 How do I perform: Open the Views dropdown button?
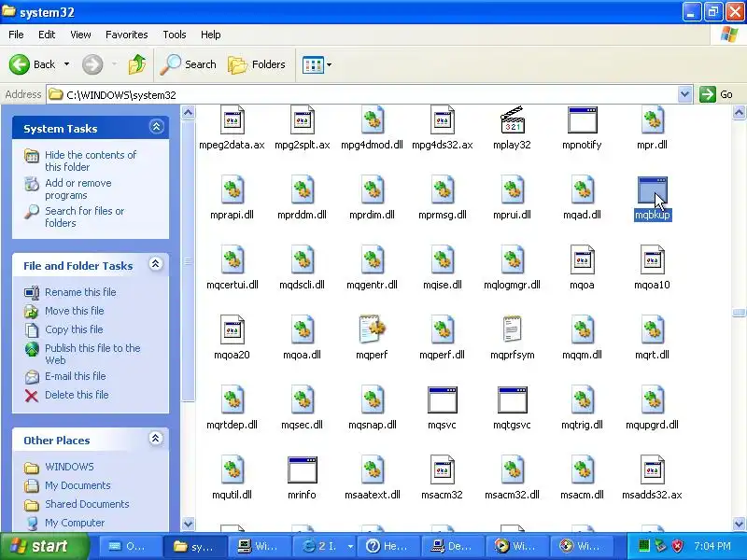317,64
